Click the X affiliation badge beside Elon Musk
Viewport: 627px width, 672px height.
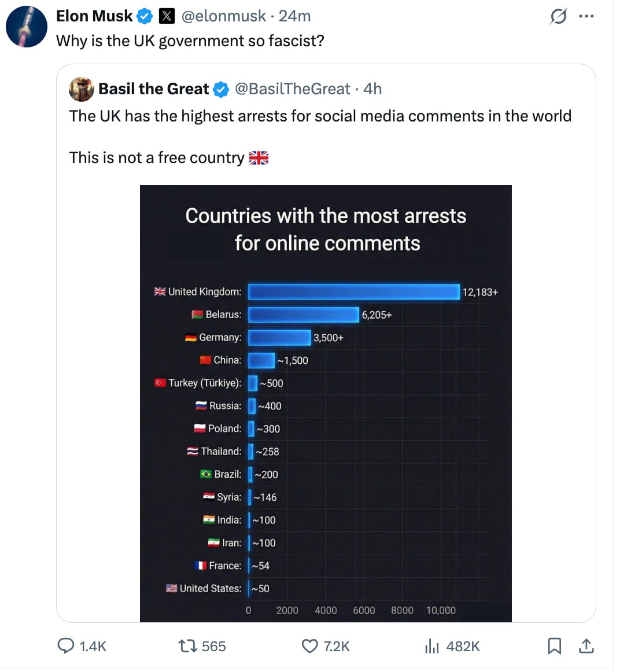tap(167, 16)
